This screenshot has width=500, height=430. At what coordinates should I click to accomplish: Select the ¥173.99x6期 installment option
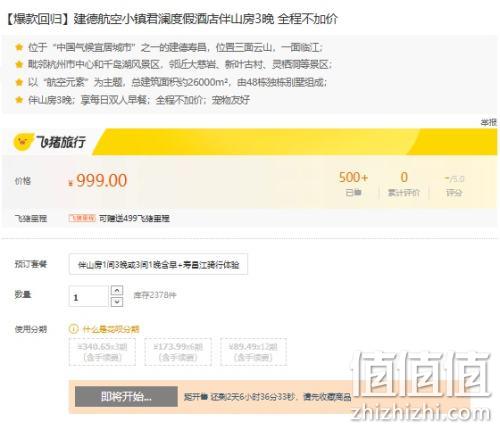[x=178, y=352]
